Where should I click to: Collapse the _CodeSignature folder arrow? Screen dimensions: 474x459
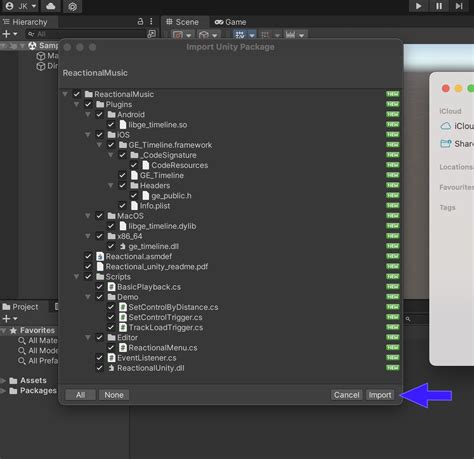(x=111, y=155)
